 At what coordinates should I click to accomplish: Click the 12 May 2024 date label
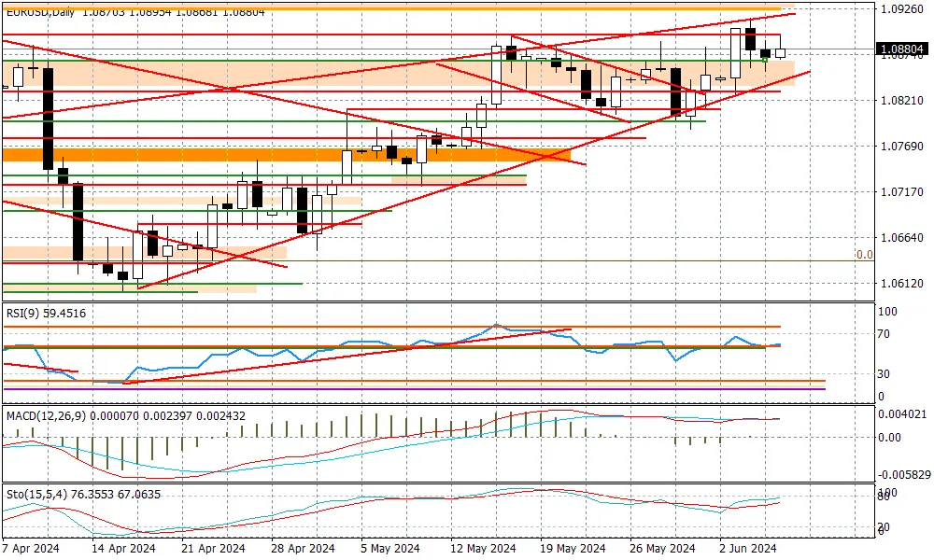click(483, 548)
